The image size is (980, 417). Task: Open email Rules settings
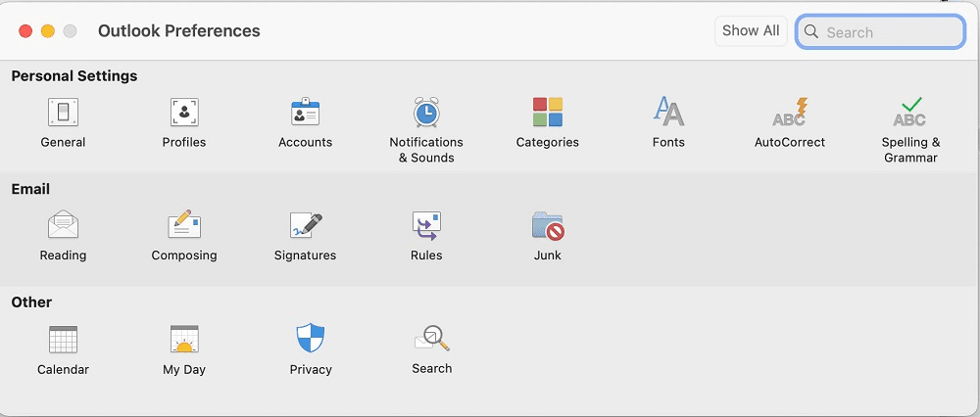click(426, 227)
